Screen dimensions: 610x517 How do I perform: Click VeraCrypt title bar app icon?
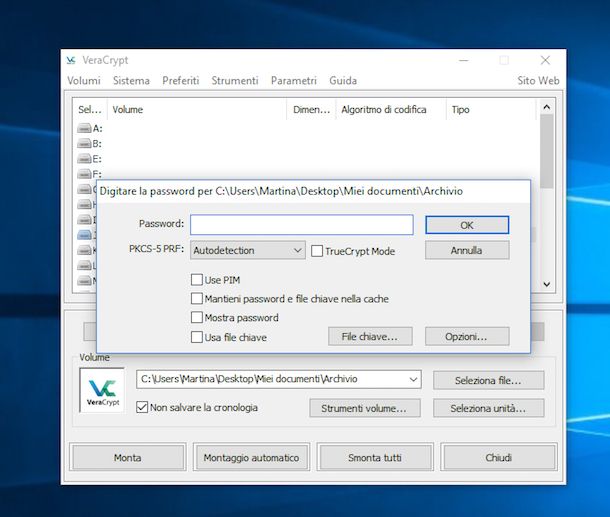point(71,60)
